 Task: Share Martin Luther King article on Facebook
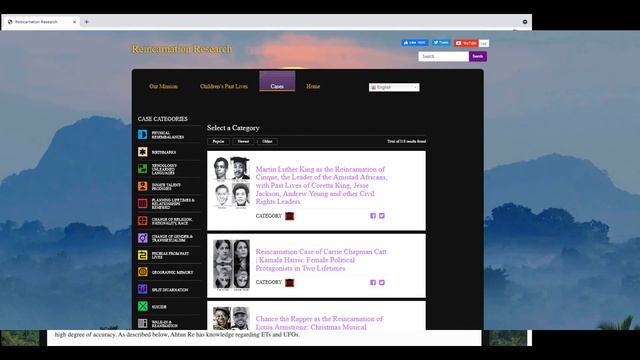[373, 216]
